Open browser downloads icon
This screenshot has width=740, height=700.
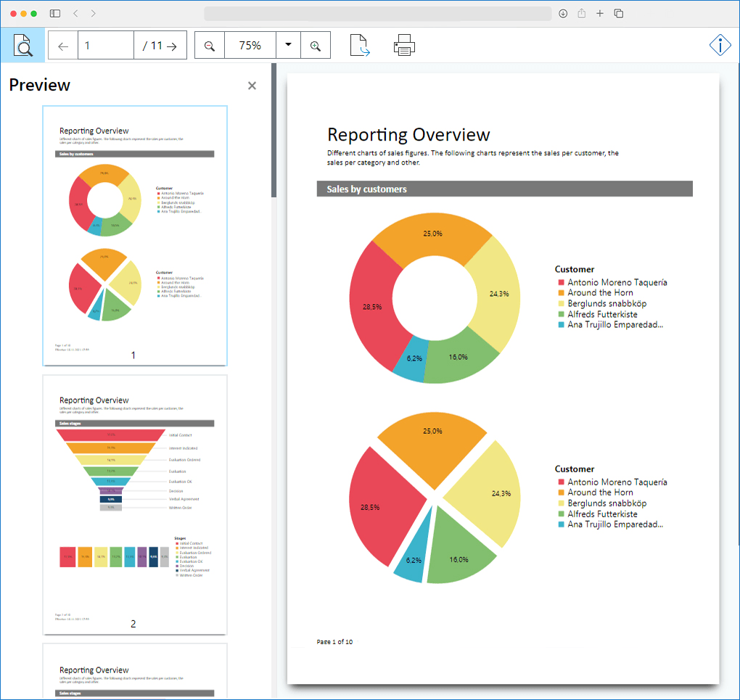pyautogui.click(x=563, y=14)
